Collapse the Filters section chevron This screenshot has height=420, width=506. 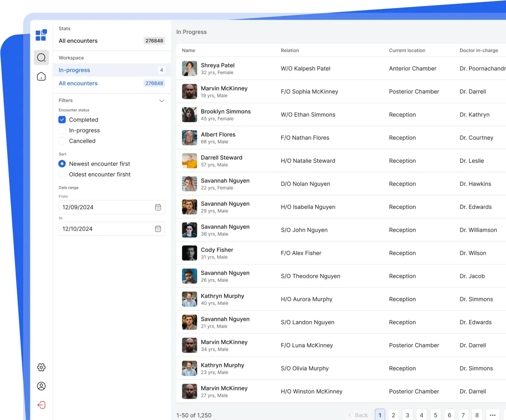coord(161,101)
